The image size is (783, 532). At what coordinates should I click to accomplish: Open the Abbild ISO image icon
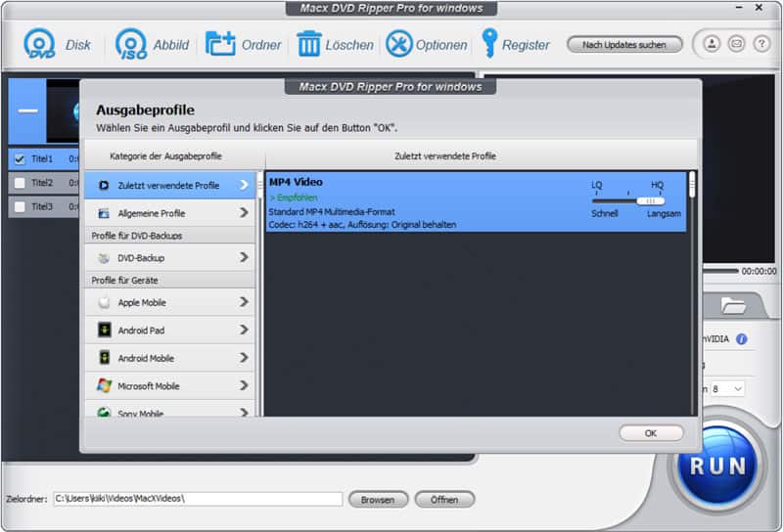point(131,44)
